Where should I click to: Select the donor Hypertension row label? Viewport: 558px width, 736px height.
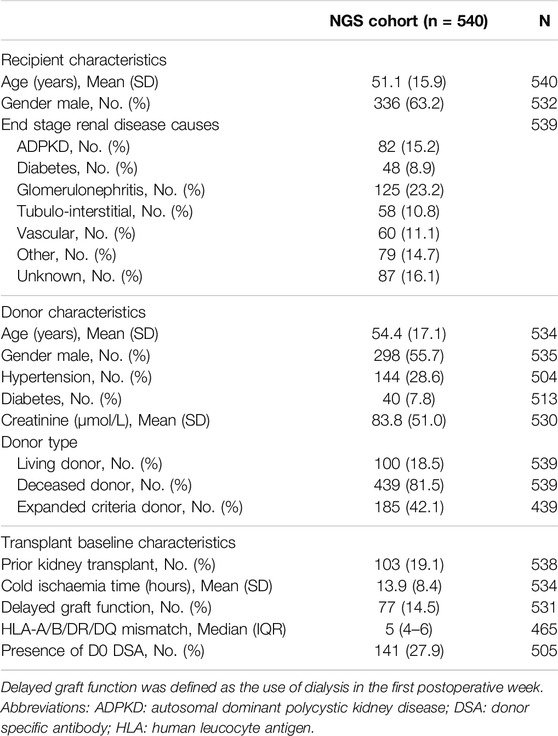coord(76,377)
